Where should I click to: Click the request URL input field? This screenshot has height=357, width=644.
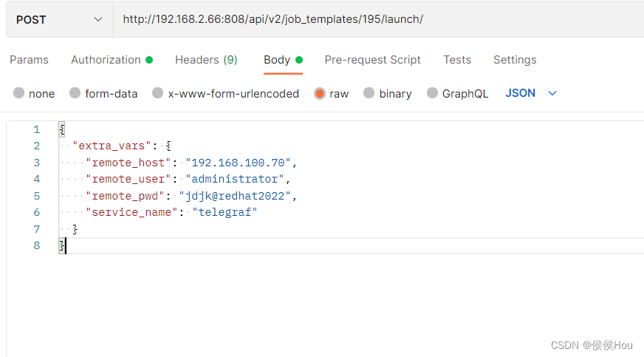(x=378, y=19)
